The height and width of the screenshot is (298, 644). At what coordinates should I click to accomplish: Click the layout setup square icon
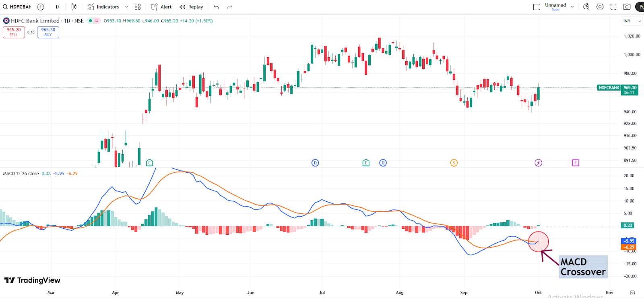[537, 7]
